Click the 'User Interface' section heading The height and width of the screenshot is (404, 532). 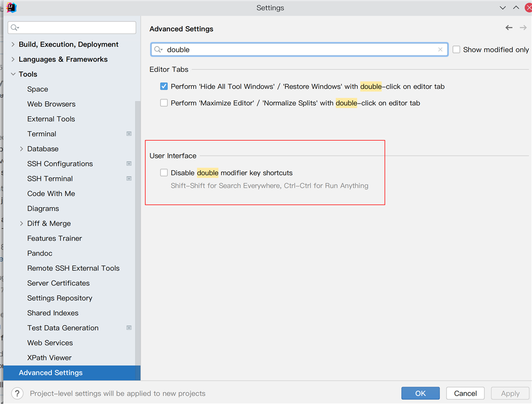pyautogui.click(x=173, y=156)
